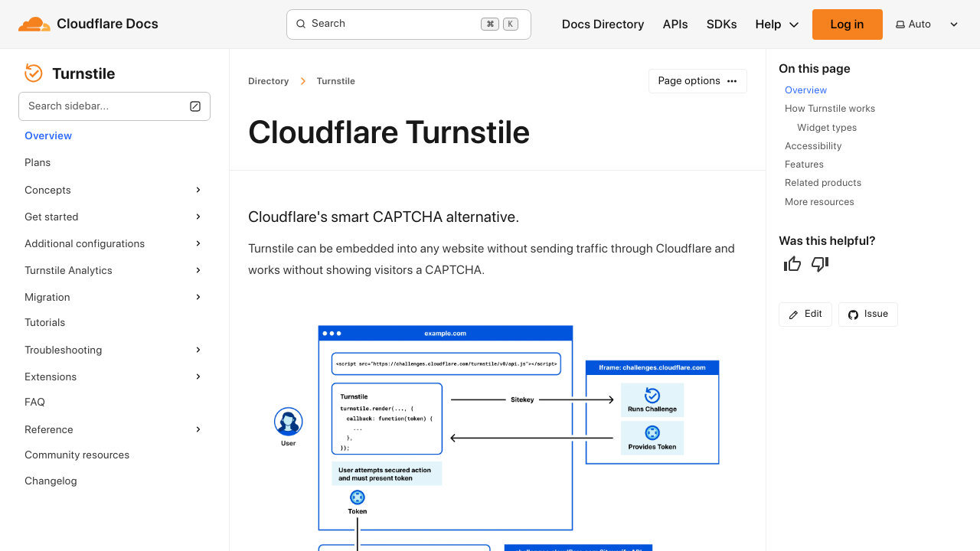Open Page options menu
This screenshot has height=551, width=980.
pyautogui.click(x=697, y=81)
